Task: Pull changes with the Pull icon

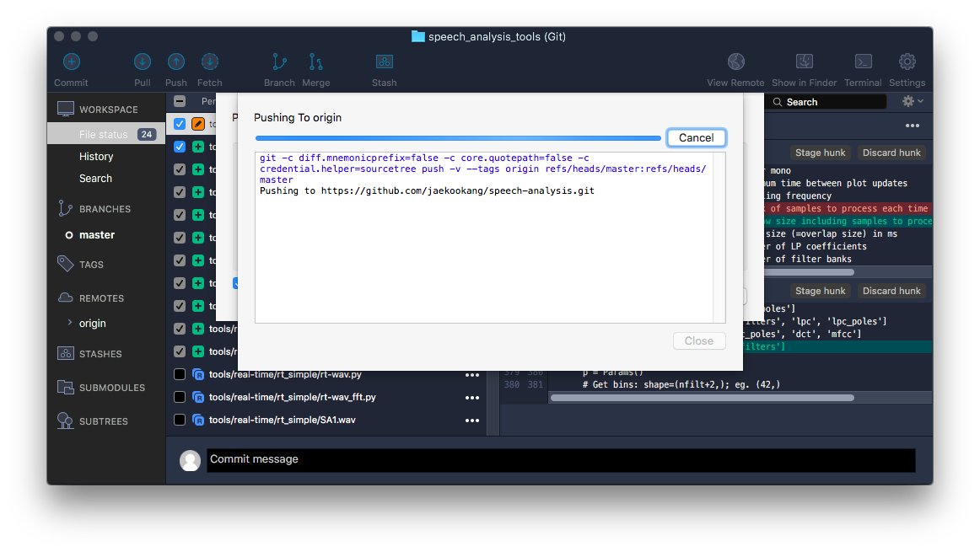Action: tap(143, 62)
